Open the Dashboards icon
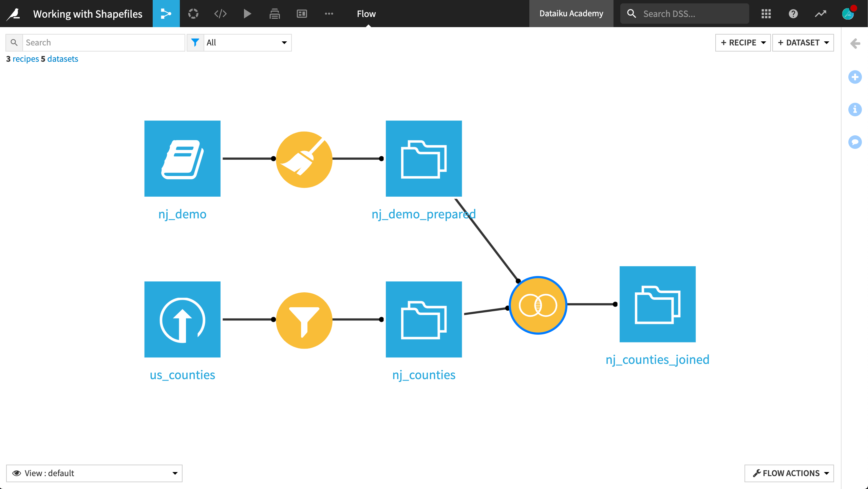This screenshot has width=868, height=489. [x=302, y=14]
